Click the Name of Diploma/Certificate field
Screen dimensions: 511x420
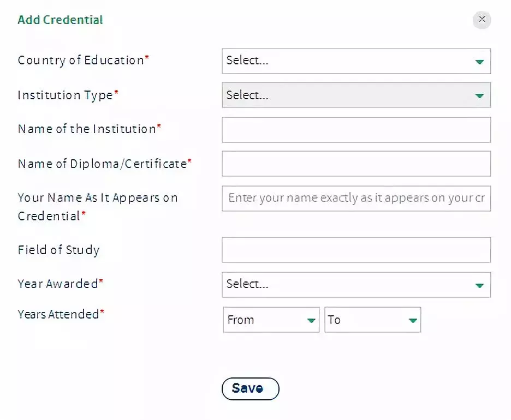356,164
